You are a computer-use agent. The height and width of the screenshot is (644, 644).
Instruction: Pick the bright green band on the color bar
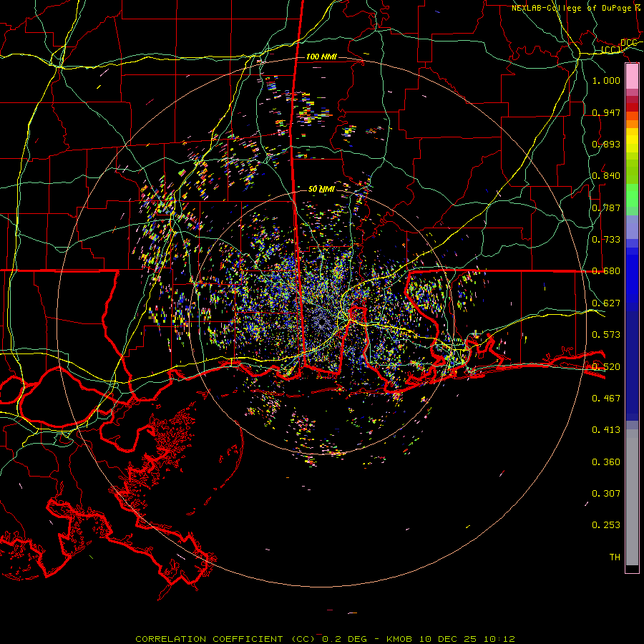pyautogui.click(x=632, y=195)
